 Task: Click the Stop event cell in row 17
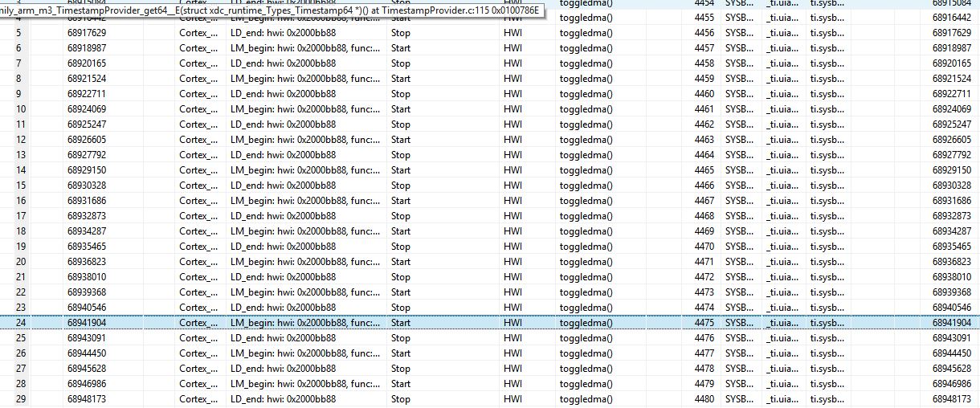[x=401, y=216]
